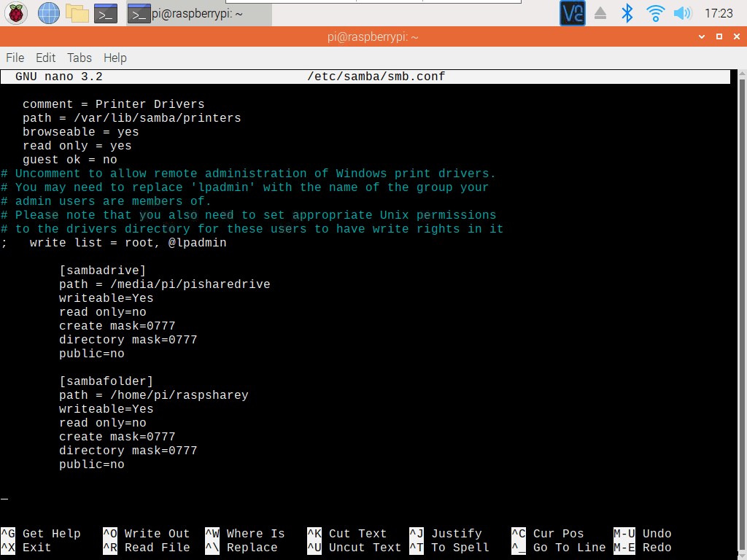The image size is (747, 560).
Task: Click the down-chevron on the terminal titlebar
Action: click(x=700, y=36)
